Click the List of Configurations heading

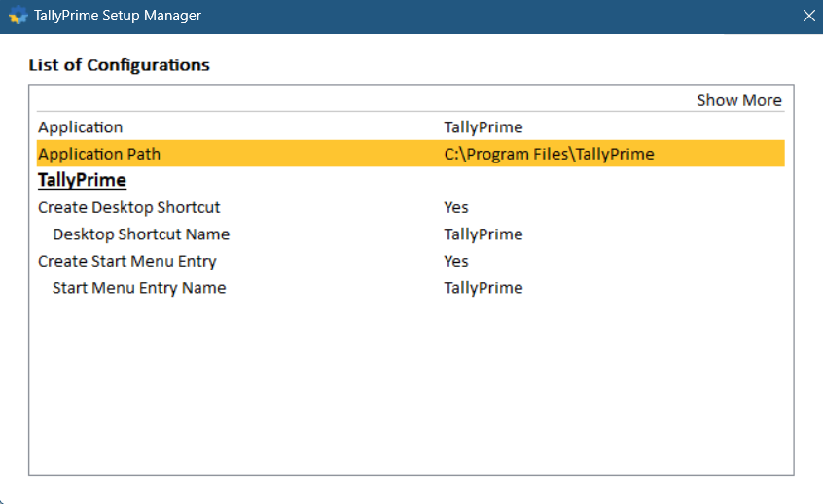pos(119,65)
